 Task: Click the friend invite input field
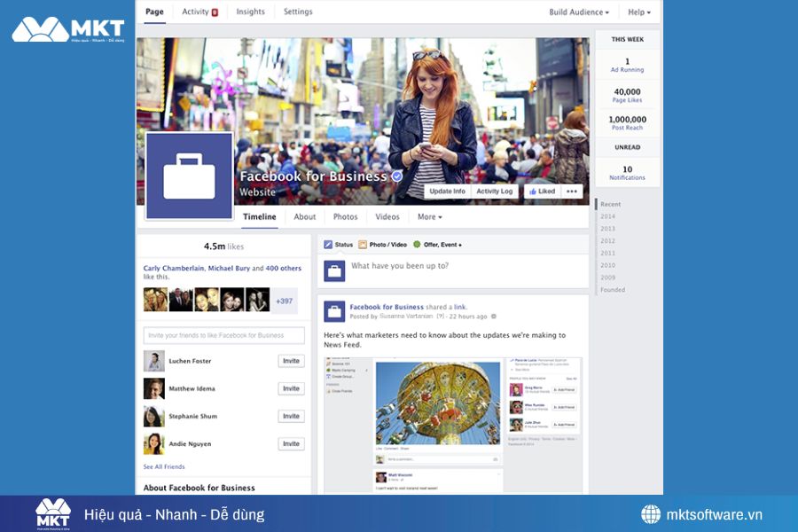(x=223, y=334)
